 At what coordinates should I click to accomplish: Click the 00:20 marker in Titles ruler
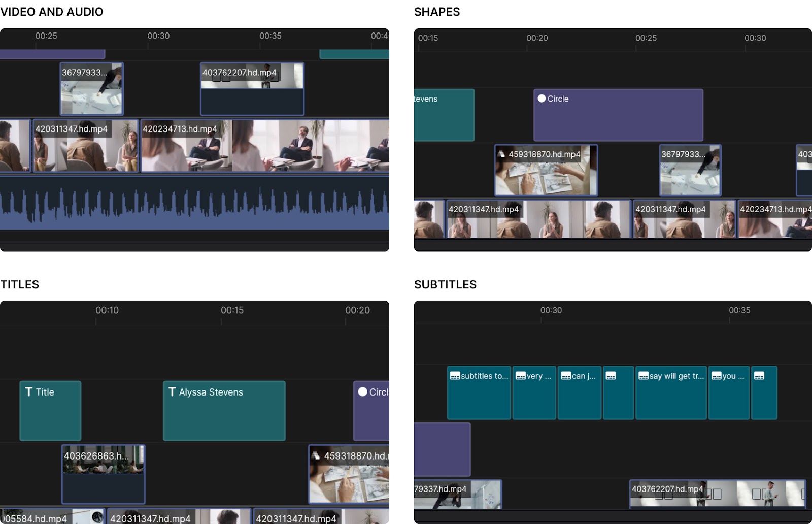[357, 310]
